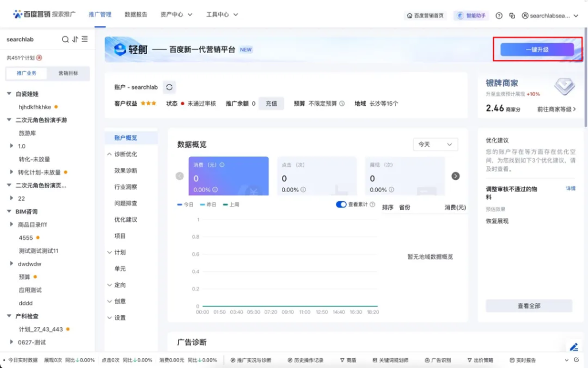Expand the 1.0 tree node
588x368 pixels.
click(x=11, y=145)
